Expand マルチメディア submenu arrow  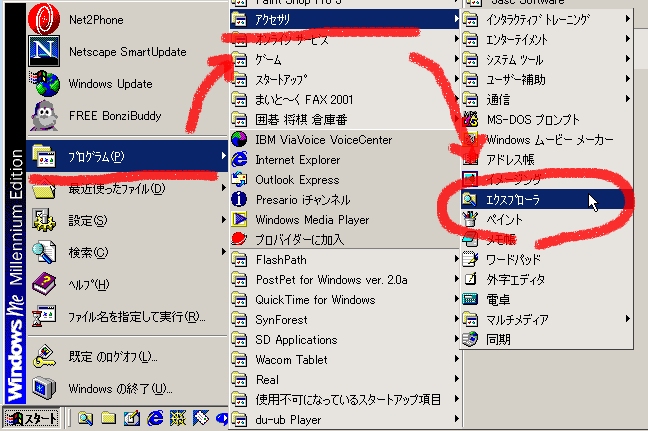pos(627,319)
